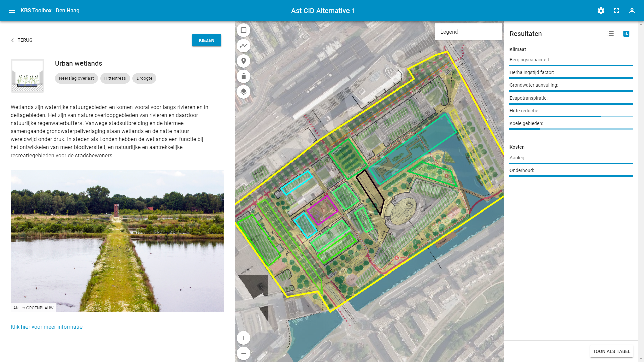Zoom out on the map
Image resolution: width=644 pixels, height=362 pixels.
click(x=244, y=353)
